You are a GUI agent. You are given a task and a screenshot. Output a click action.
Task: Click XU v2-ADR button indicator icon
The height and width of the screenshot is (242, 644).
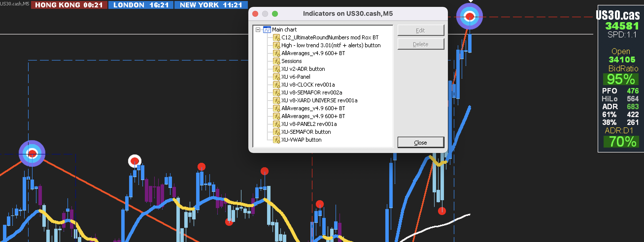(276, 69)
